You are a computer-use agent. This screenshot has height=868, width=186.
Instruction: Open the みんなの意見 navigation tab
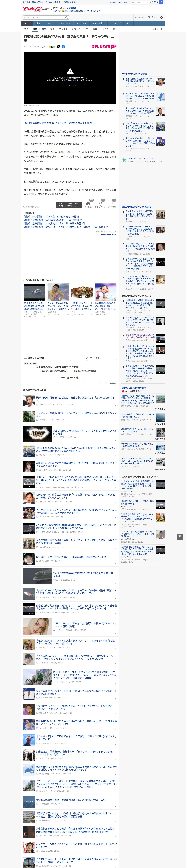click(98, 24)
